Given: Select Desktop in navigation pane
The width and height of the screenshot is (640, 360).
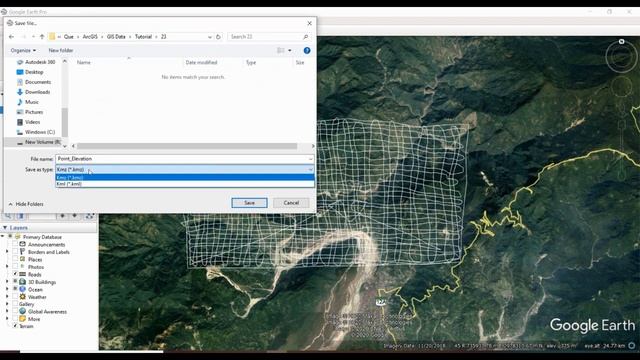Looking at the screenshot, I should click(30, 72).
